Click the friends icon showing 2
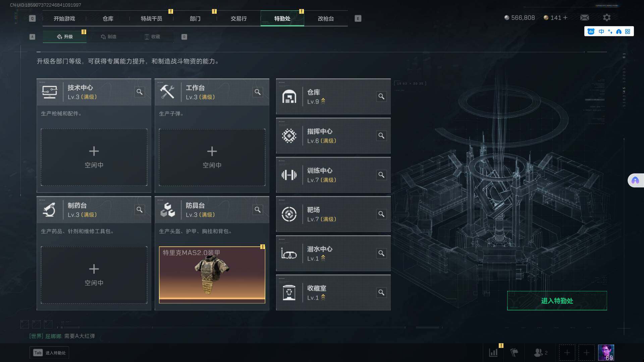The image size is (644, 362). click(x=540, y=353)
